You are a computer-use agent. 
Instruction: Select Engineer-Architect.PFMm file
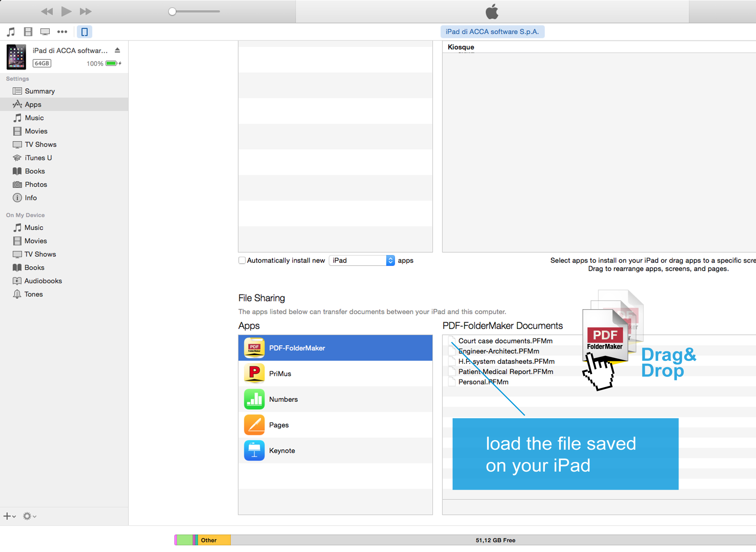point(499,351)
